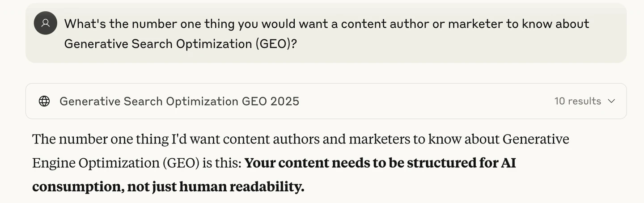The height and width of the screenshot is (203, 644).
Task: Click "is this:" in the response paragraph
Action: point(221,163)
